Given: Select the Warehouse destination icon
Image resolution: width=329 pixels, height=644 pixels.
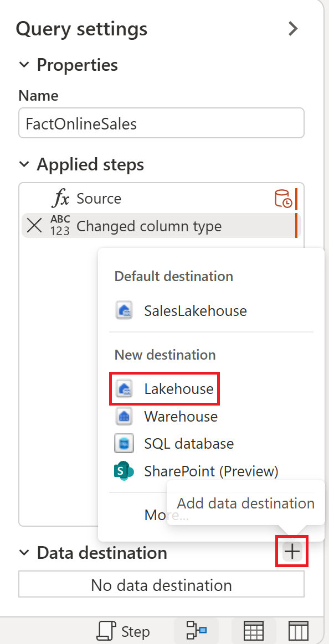Looking at the screenshot, I should point(124,416).
